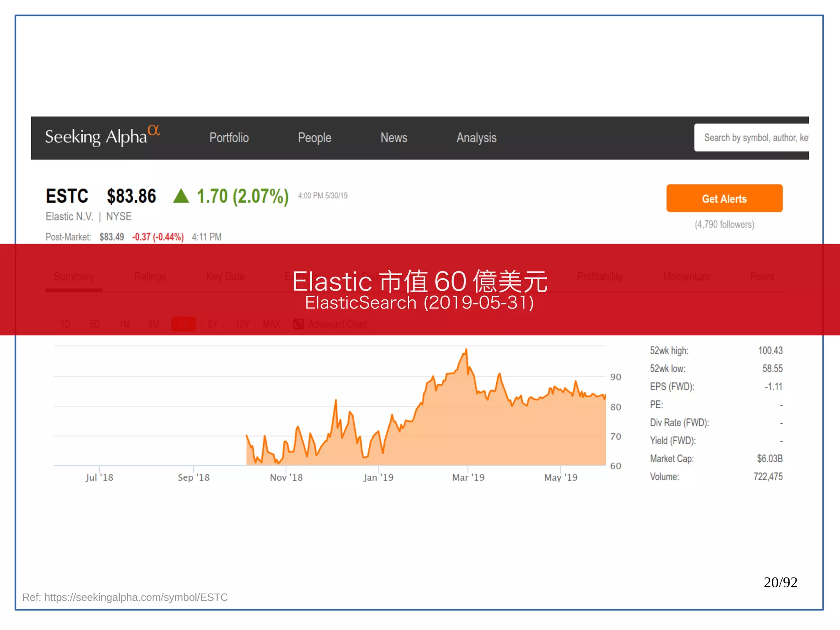Click the 1.70 (2.07%) price change
840x630 pixels.
[243, 196]
